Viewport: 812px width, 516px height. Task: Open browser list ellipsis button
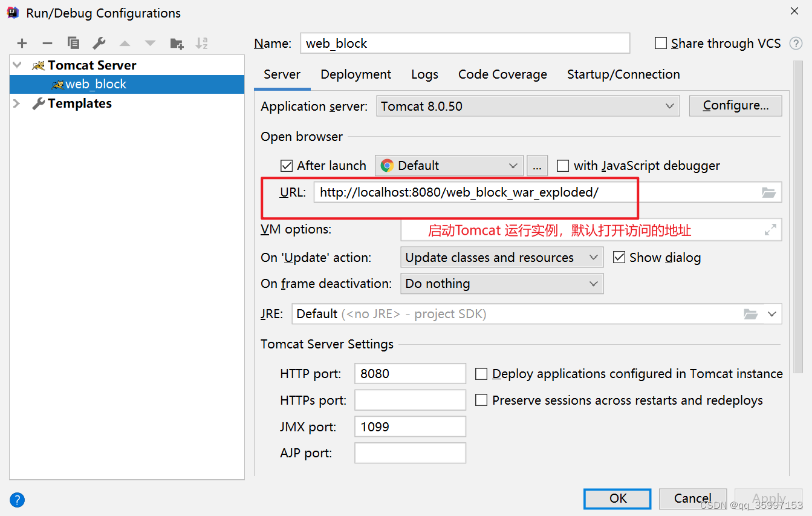[x=537, y=166]
